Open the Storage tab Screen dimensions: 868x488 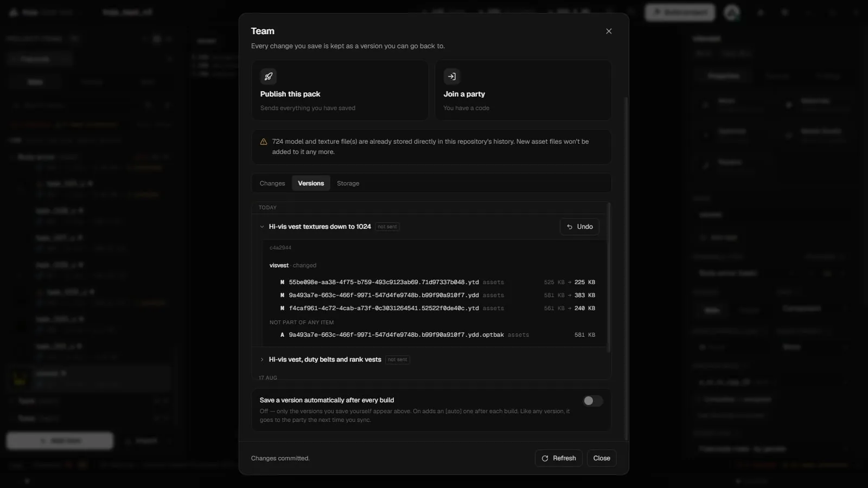pos(348,183)
